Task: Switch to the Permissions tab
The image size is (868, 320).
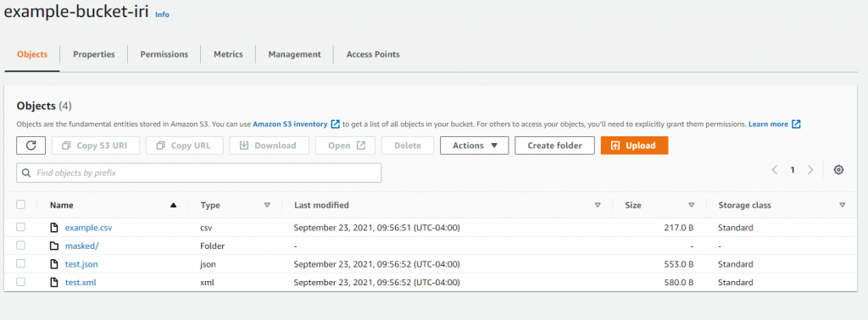Action: 164,54
